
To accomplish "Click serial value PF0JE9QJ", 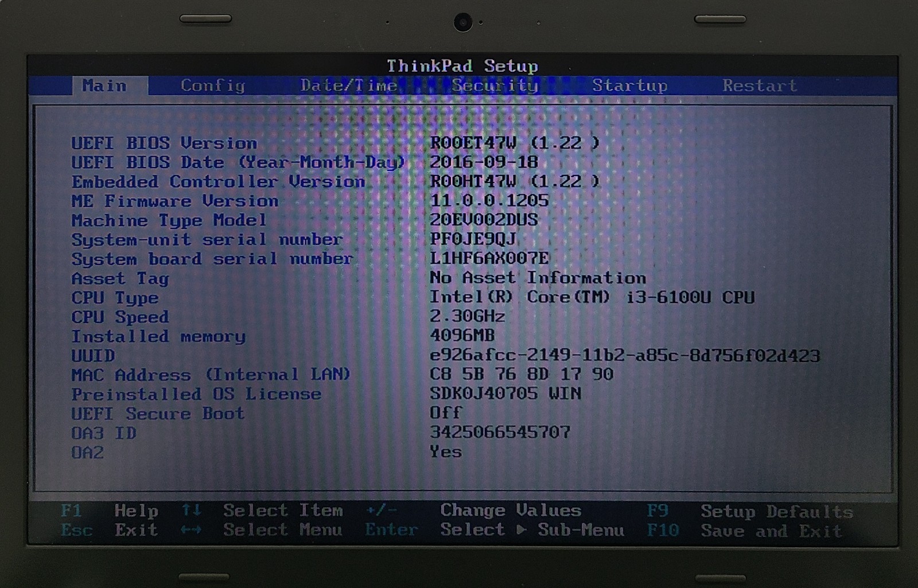I will tap(473, 239).
